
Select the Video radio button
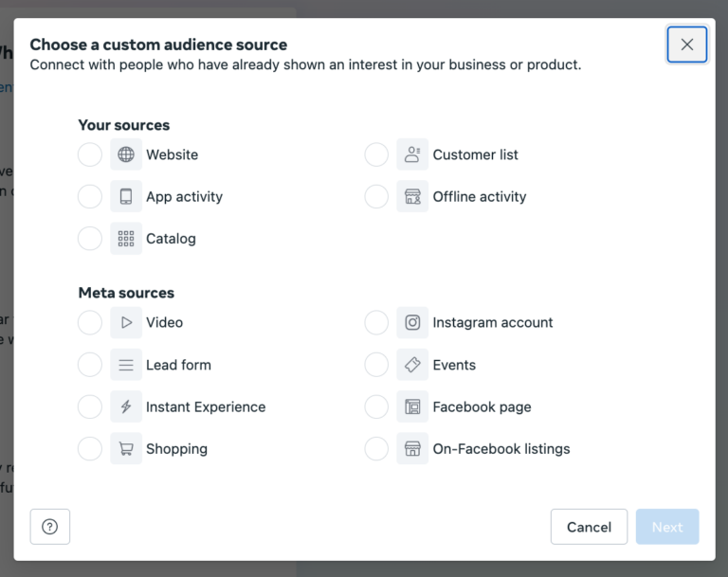click(x=90, y=322)
